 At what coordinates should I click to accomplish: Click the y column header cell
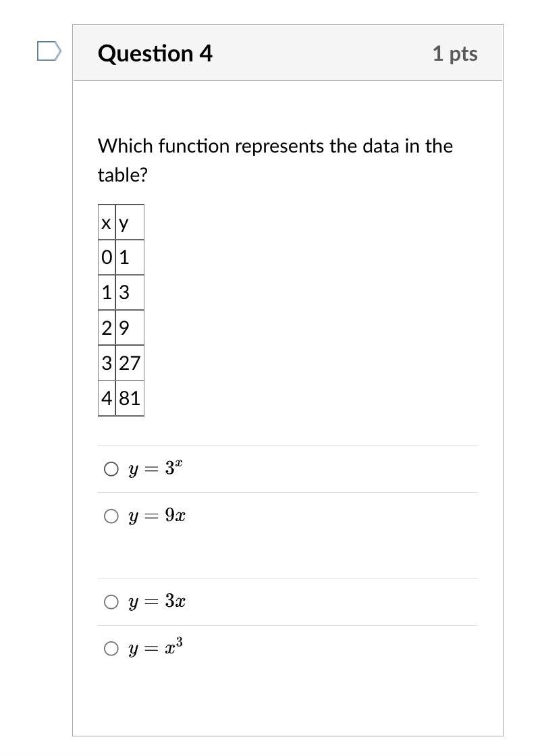tap(130, 223)
